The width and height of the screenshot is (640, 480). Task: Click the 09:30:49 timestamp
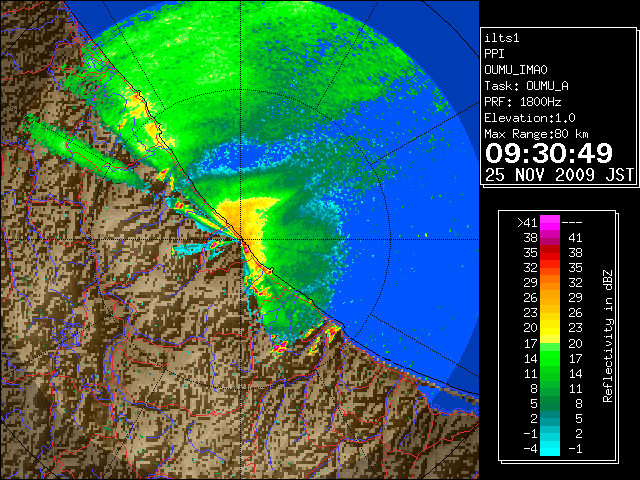point(549,153)
